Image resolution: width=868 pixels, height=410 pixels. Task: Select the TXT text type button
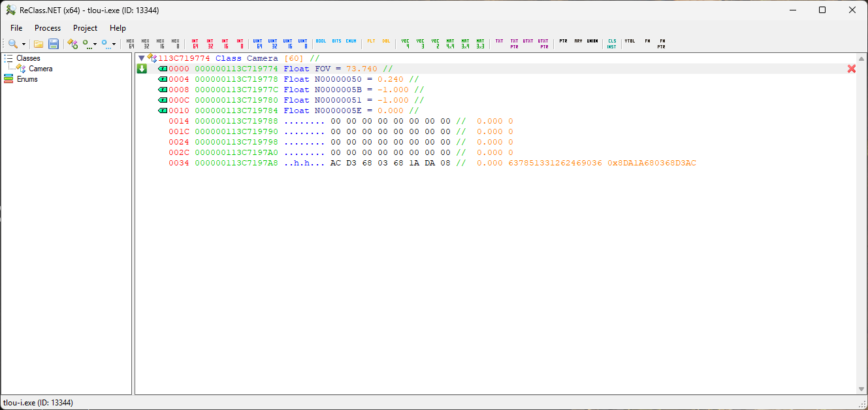pos(500,41)
